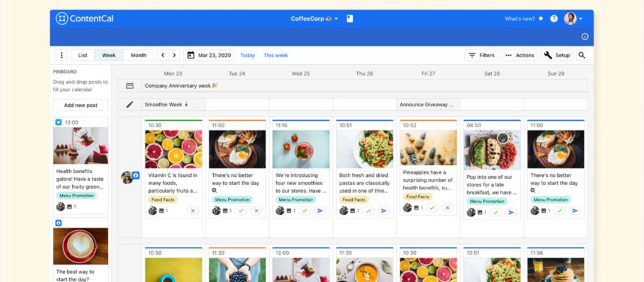
Task: Open the 10:50 post in second row
Action: coord(174,265)
